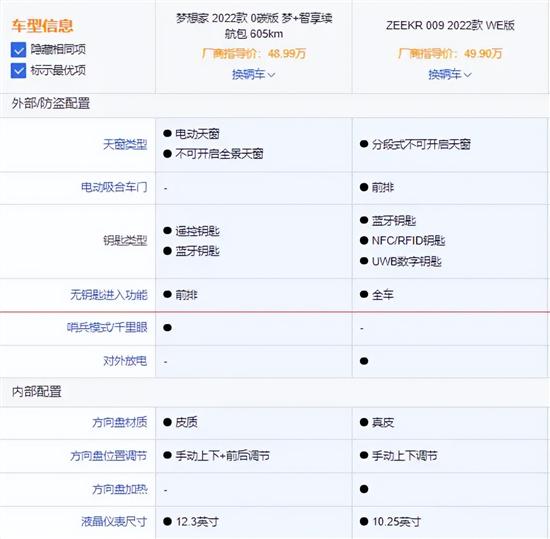Click 前排 in 无钥匙进入功能 row
The width and height of the screenshot is (550, 539).
tap(186, 295)
